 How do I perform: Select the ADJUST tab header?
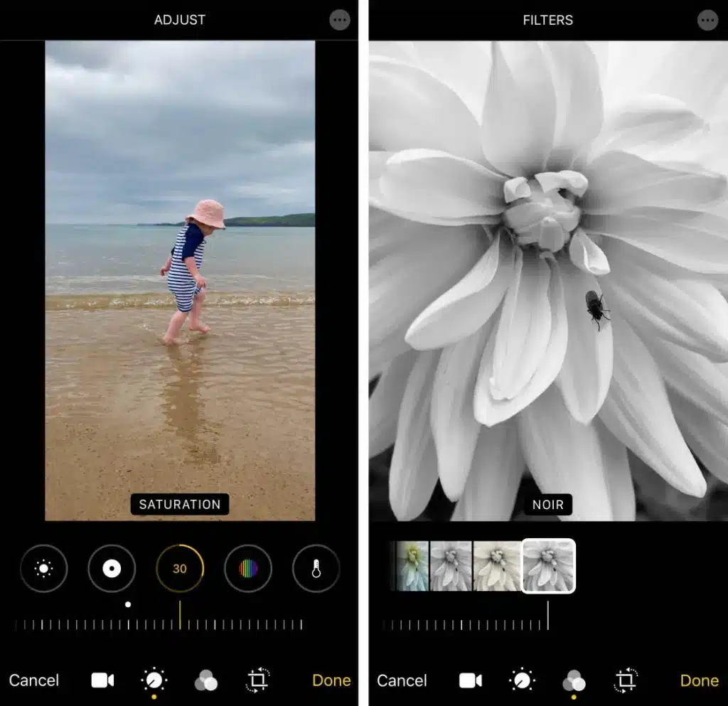tap(179, 20)
